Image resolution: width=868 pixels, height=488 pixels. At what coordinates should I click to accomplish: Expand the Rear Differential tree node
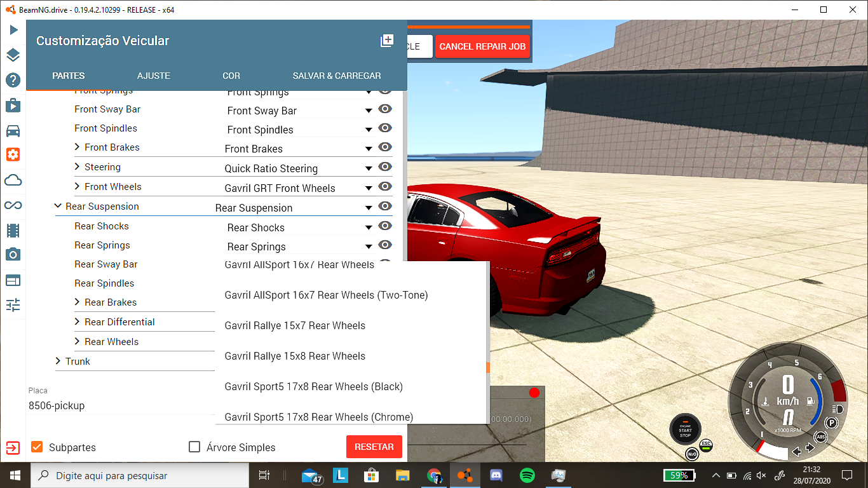[x=77, y=322]
